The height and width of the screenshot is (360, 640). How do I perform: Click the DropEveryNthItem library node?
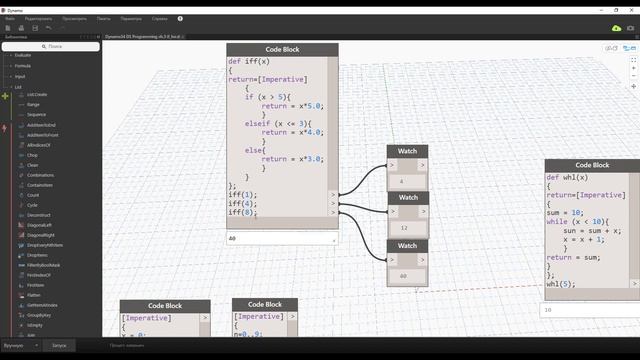click(45, 245)
